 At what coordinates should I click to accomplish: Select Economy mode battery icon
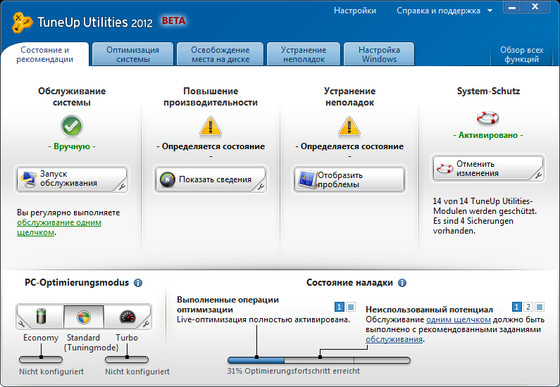(41, 316)
